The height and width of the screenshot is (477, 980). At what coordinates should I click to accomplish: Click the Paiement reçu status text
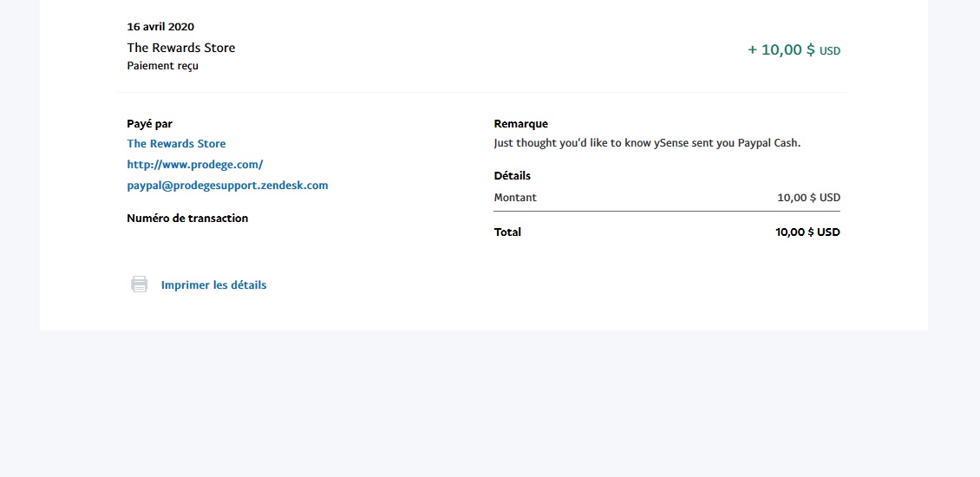point(162,66)
